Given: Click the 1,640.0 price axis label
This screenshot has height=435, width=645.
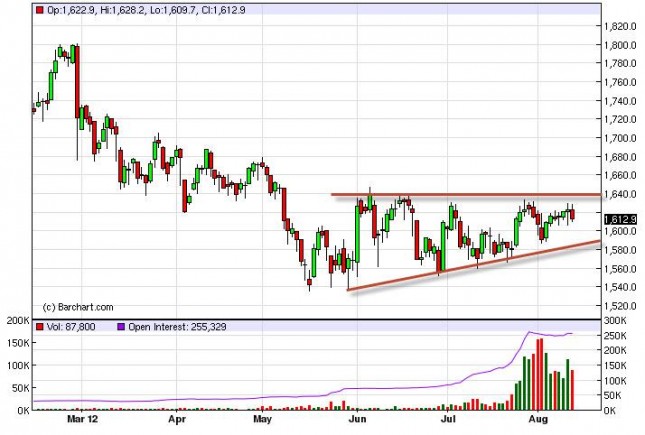Looking at the screenshot, I should point(620,194).
